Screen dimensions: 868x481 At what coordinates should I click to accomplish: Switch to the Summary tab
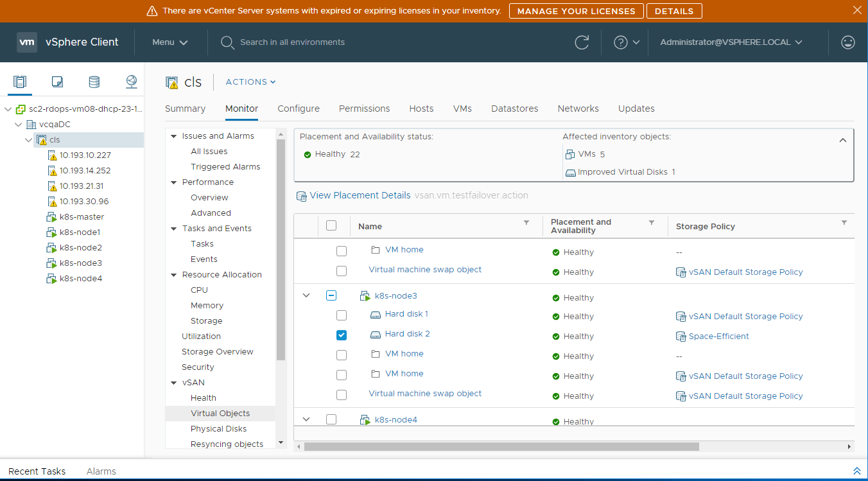click(186, 109)
